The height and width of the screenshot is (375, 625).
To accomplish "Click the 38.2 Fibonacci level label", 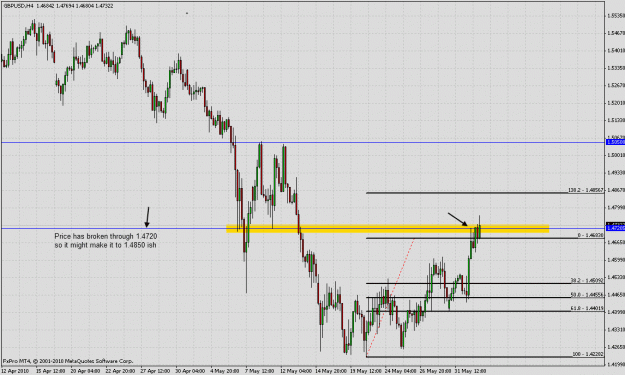I will click(587, 281).
